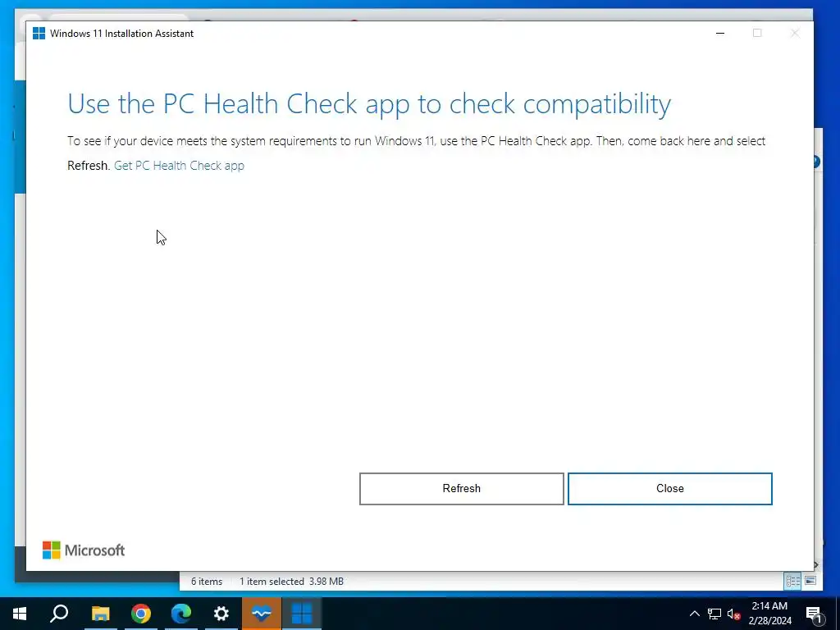
Task: Open the notification center icon
Action: 814,614
